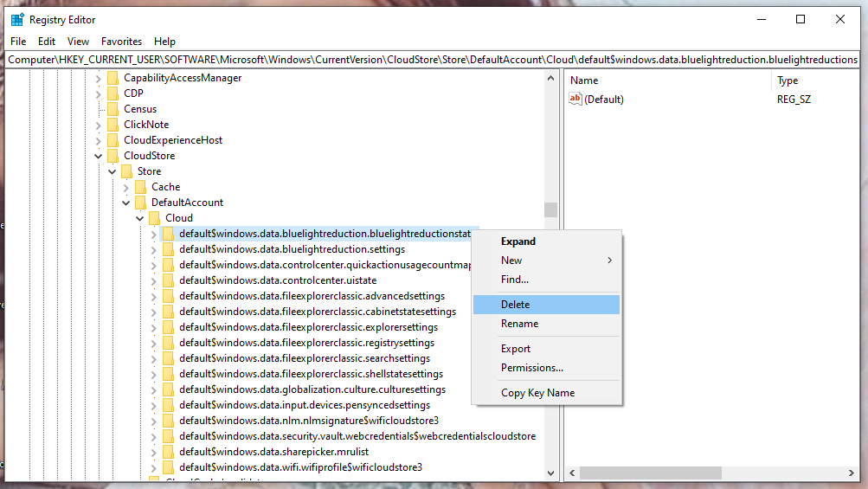Viewport: 868px width, 489px height.
Task: Select the fileexplorerclassic.shellstatesettings key
Action: pyautogui.click(x=311, y=374)
